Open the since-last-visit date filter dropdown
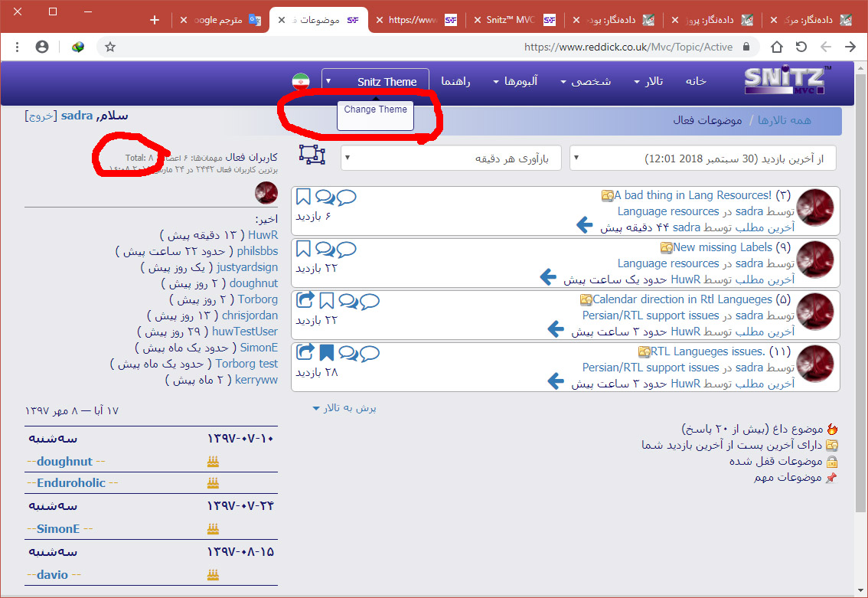The height and width of the screenshot is (598, 868). [x=703, y=158]
